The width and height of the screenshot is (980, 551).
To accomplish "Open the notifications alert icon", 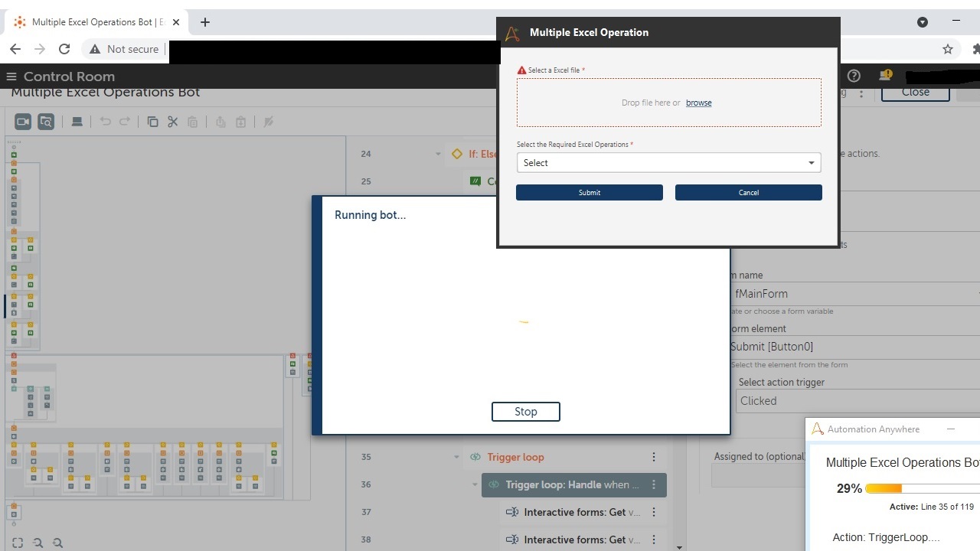I will coord(886,76).
